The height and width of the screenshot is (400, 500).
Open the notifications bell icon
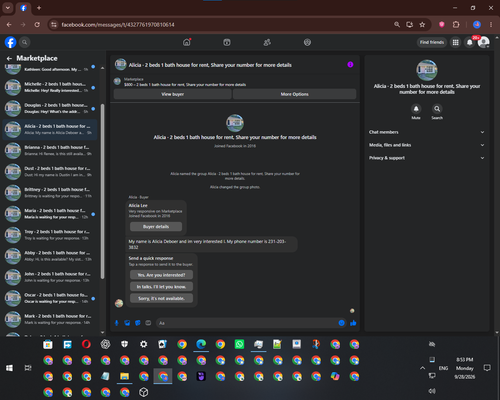click(x=469, y=42)
